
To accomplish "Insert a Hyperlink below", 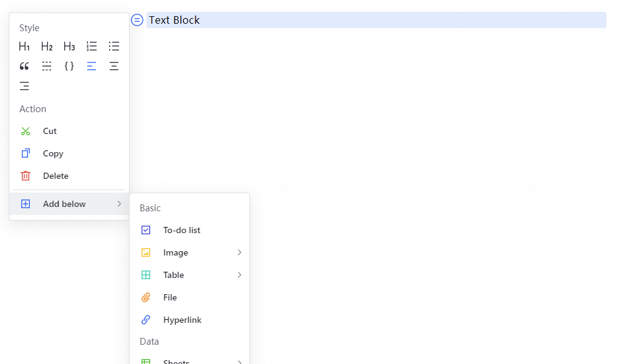I will tap(182, 320).
